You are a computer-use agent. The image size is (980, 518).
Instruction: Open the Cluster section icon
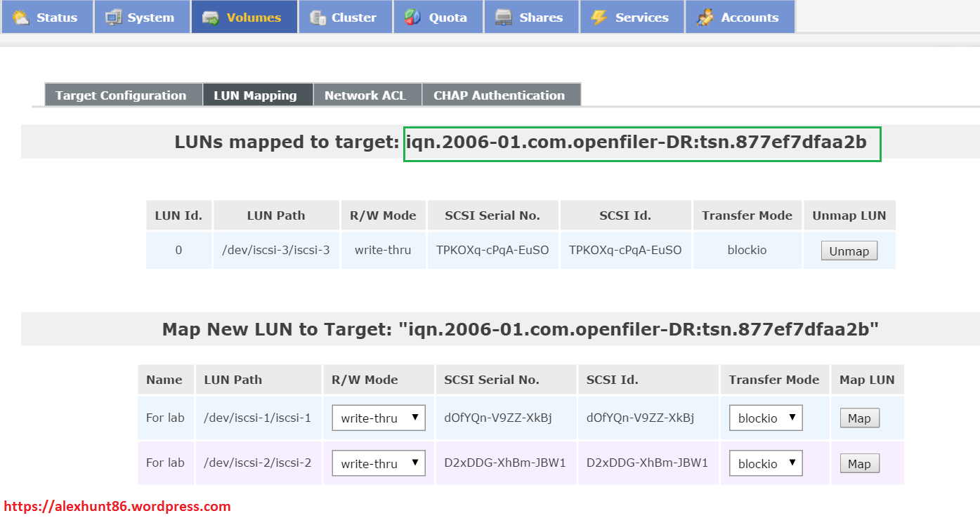(318, 15)
